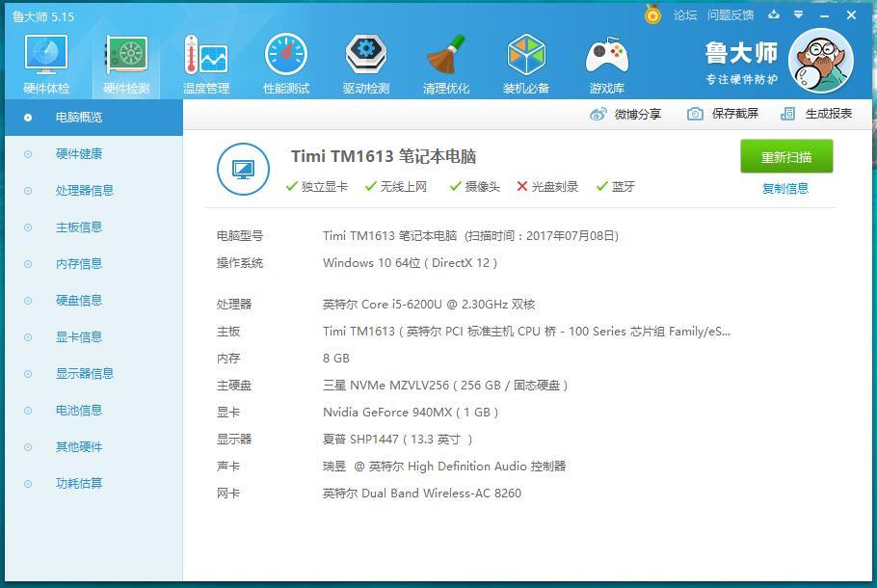Screen dimensions: 877x588
Task: Click the gold medal badge in title bar
Action: 651,15
